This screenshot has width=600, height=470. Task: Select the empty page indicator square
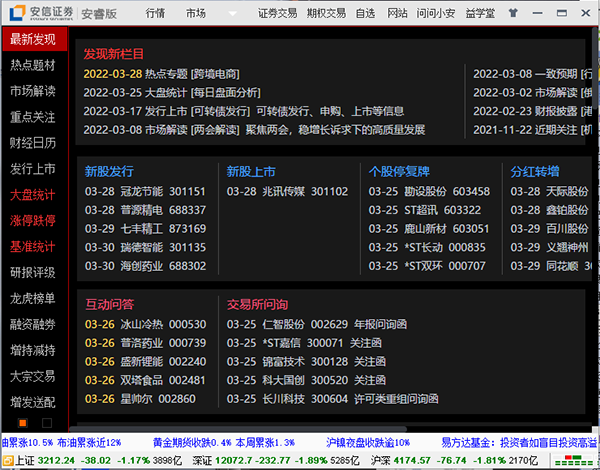(47, 423)
